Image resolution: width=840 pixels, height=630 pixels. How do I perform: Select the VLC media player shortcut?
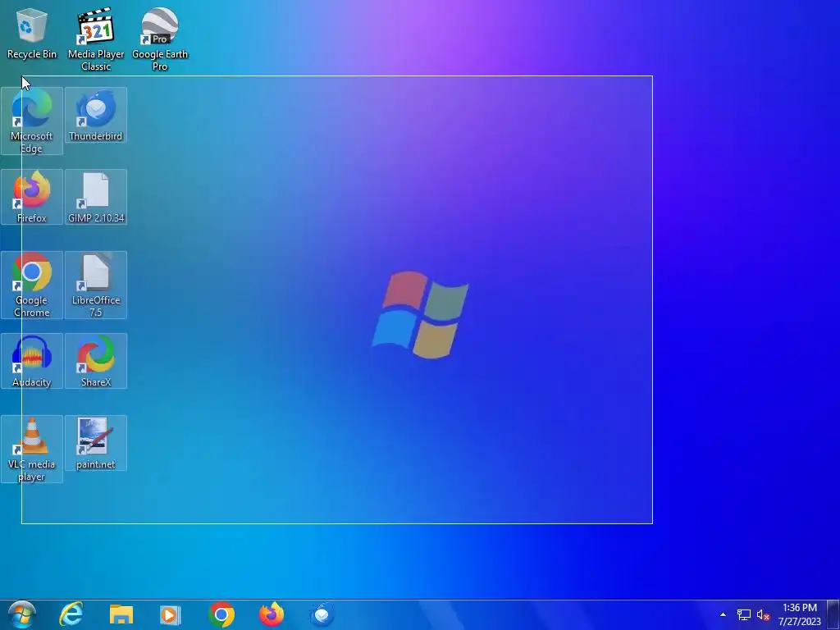point(32,449)
